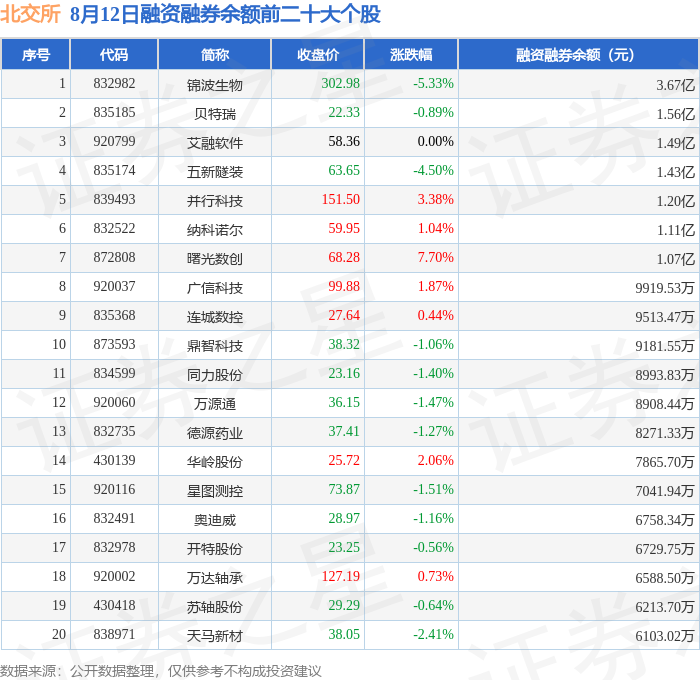Select stock name 德源药业

tap(215, 433)
